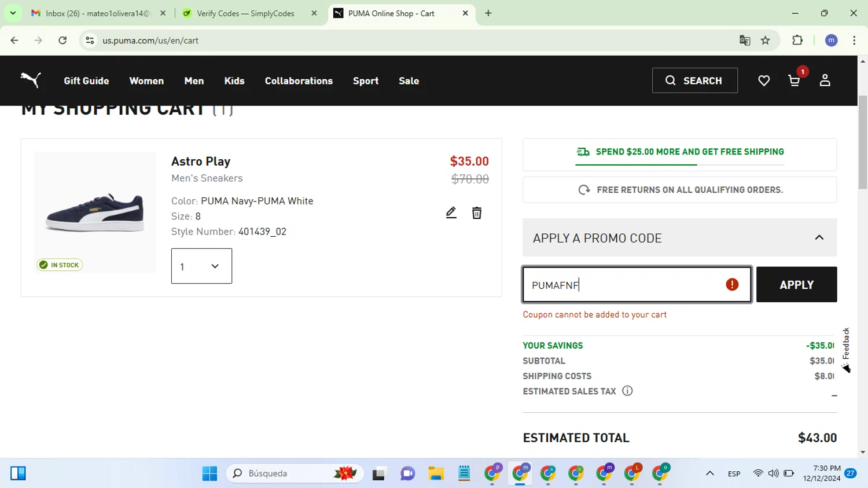Image resolution: width=868 pixels, height=488 pixels.
Task: Open a new browser tab
Action: point(488,13)
